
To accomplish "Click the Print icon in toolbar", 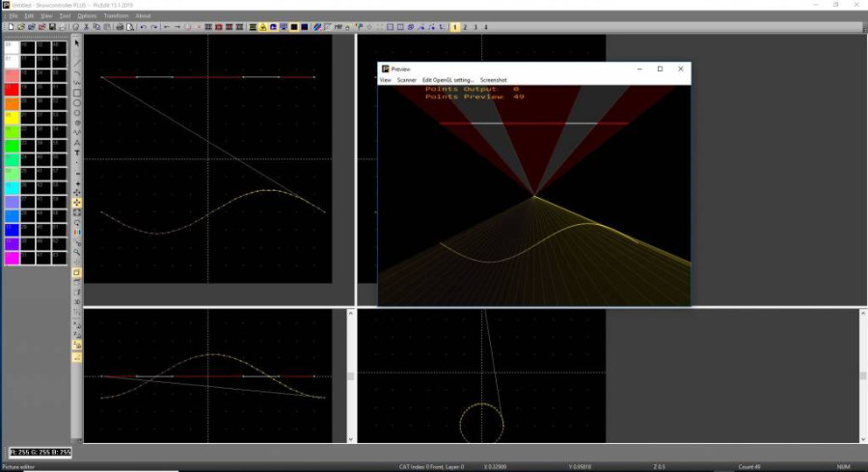I will pos(120,27).
